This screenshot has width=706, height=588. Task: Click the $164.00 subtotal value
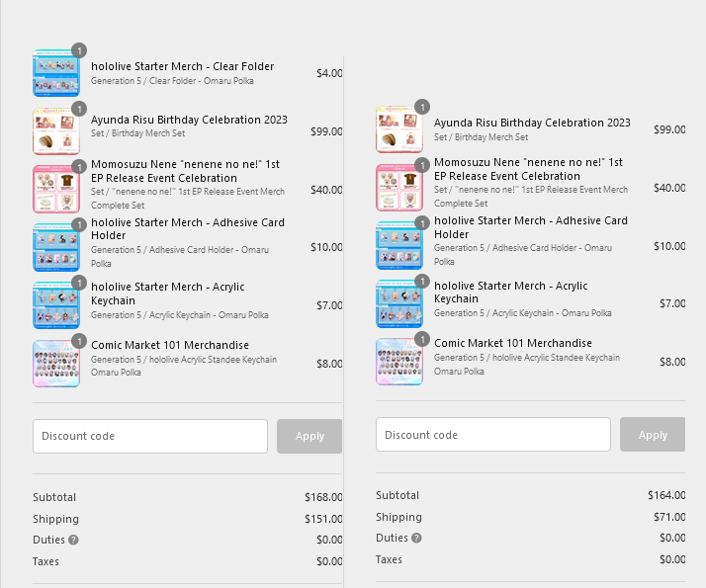[666, 495]
